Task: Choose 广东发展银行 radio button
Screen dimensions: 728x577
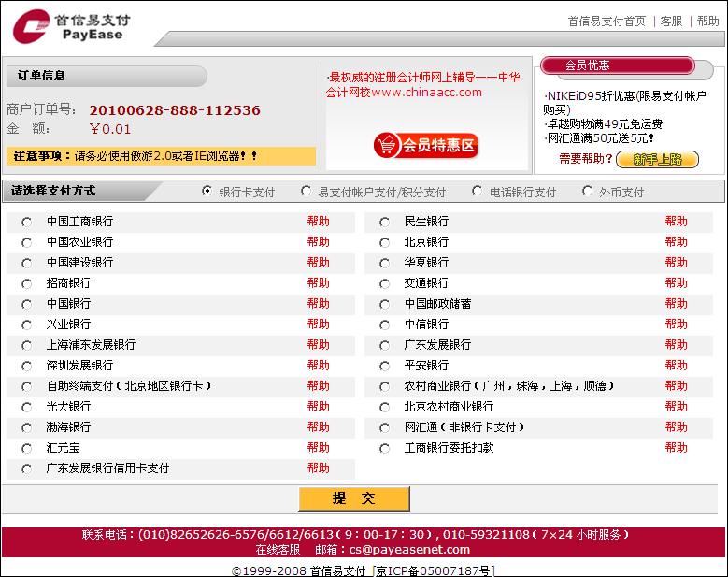Action: tap(384, 346)
